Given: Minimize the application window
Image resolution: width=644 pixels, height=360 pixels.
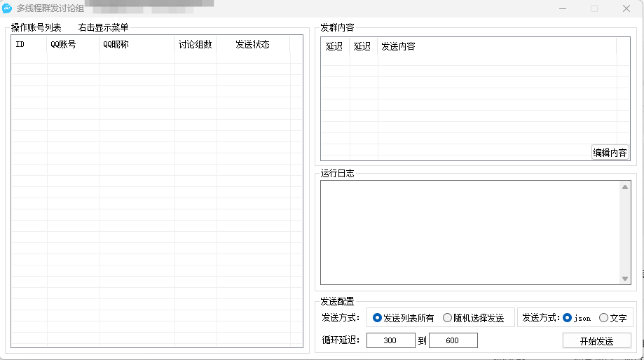Looking at the screenshot, I should pyautogui.click(x=562, y=8).
